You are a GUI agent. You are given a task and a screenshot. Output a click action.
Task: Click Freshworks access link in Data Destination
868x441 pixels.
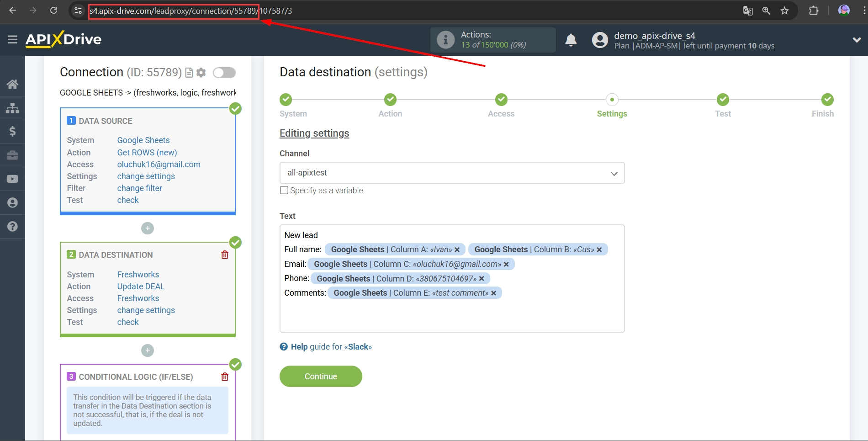click(x=138, y=298)
